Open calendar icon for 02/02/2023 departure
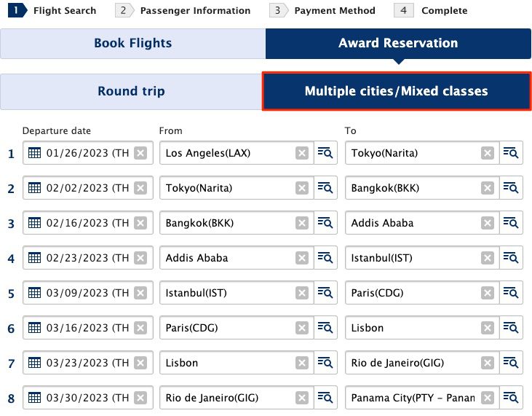This screenshot has width=532, height=416. [34, 188]
